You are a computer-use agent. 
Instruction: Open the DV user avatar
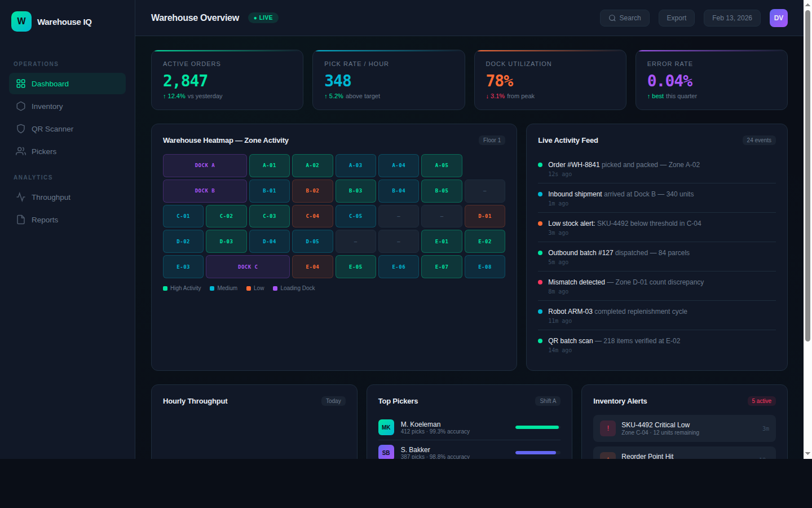(779, 18)
